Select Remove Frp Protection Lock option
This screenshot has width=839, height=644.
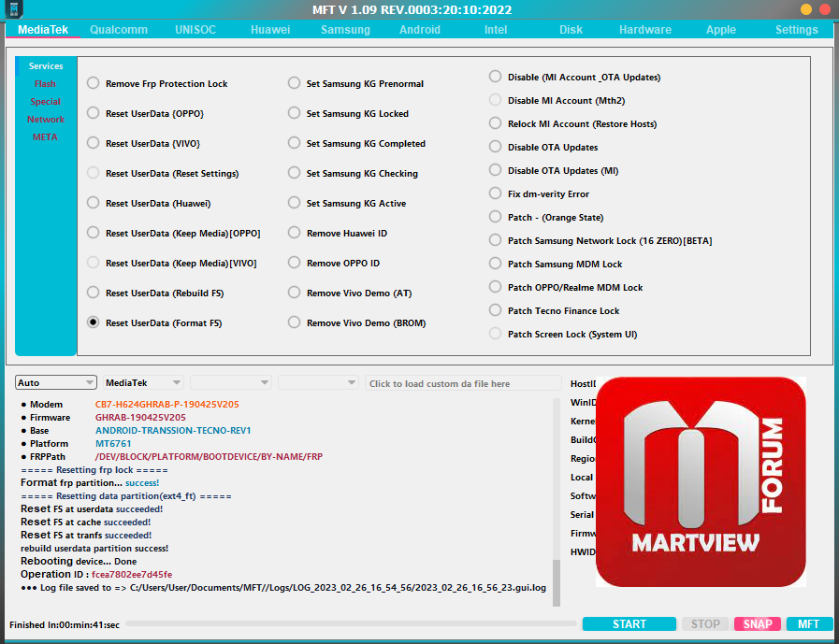tap(157, 83)
